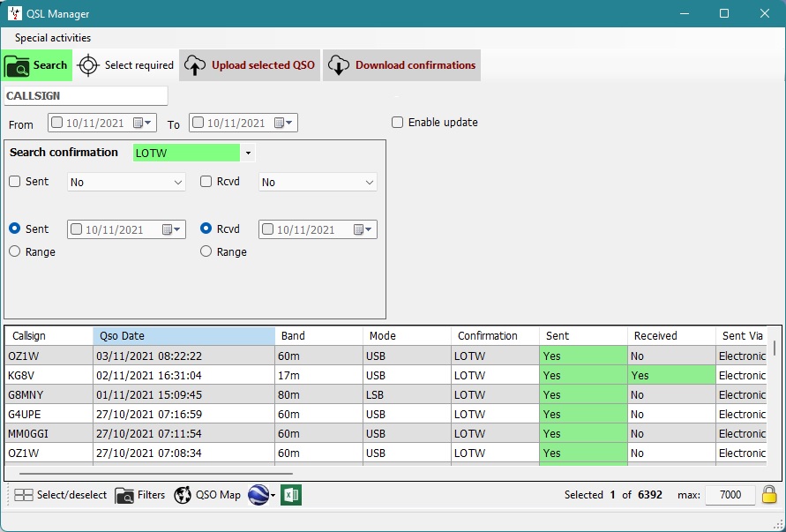
Task: Click the QSL Manager app icon in title bar
Action: coord(14,13)
